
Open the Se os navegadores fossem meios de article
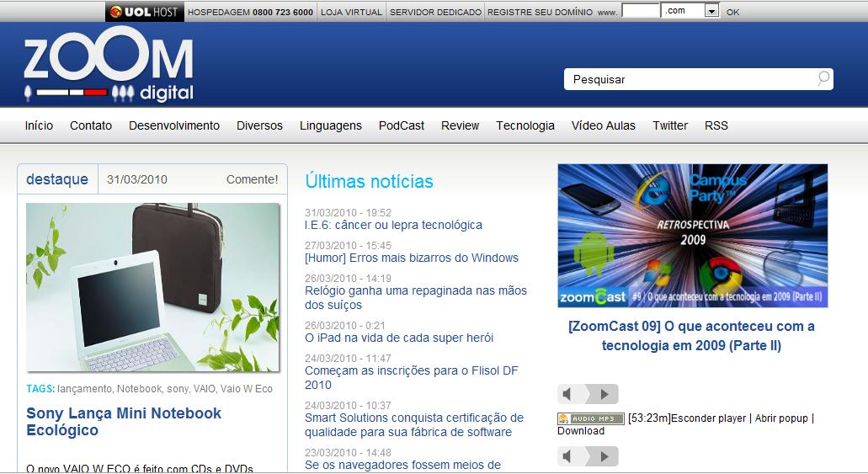[x=402, y=465]
